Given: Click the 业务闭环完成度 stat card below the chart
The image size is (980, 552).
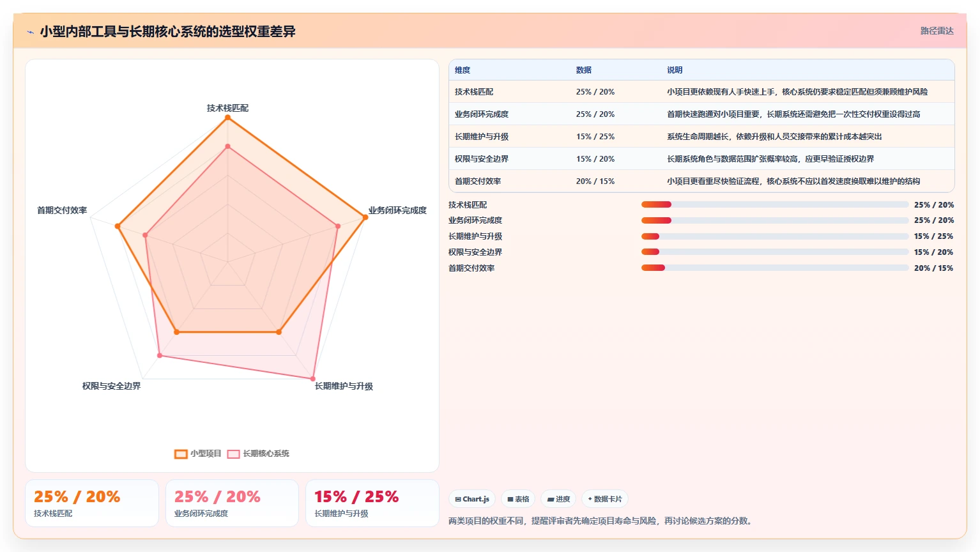Looking at the screenshot, I should 232,503.
